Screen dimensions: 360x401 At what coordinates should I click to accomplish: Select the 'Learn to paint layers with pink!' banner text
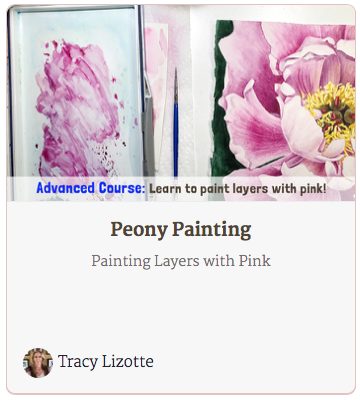coord(237,189)
